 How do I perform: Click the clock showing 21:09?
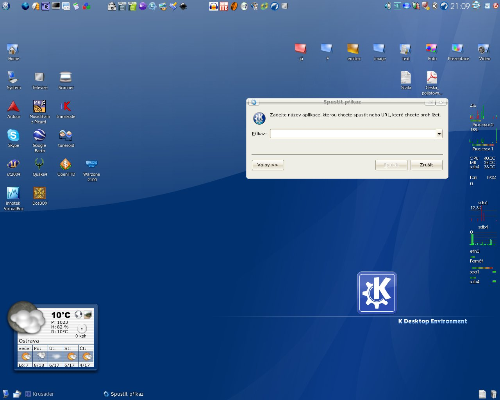click(460, 6)
